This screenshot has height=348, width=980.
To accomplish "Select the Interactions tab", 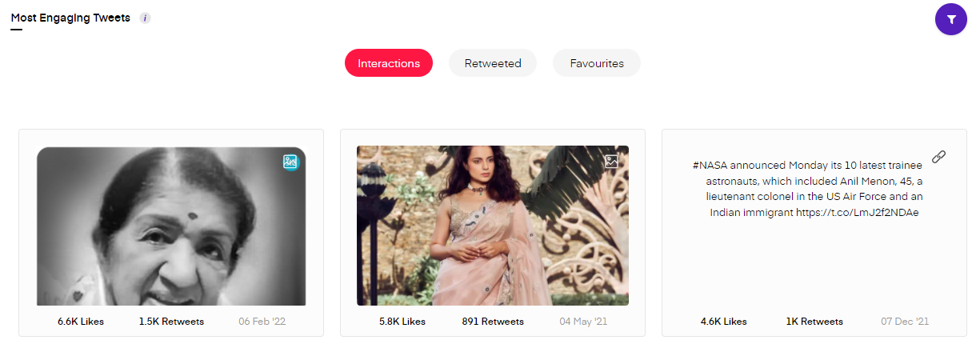I will [389, 63].
